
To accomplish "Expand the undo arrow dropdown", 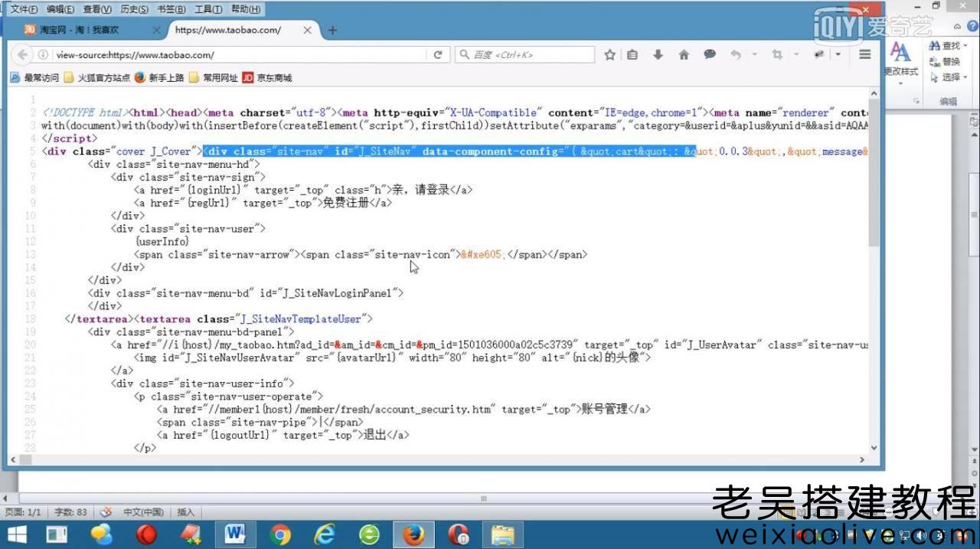I will coord(754,55).
